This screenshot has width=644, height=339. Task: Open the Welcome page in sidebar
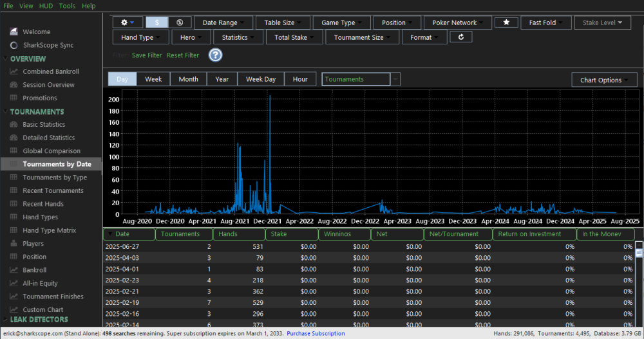click(36, 32)
